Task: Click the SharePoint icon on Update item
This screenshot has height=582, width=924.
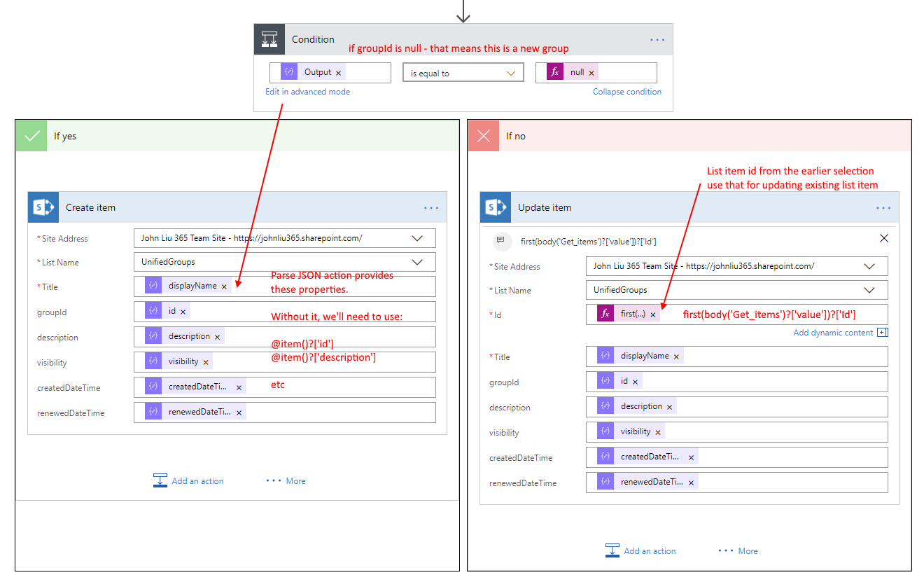Action: pyautogui.click(x=496, y=207)
